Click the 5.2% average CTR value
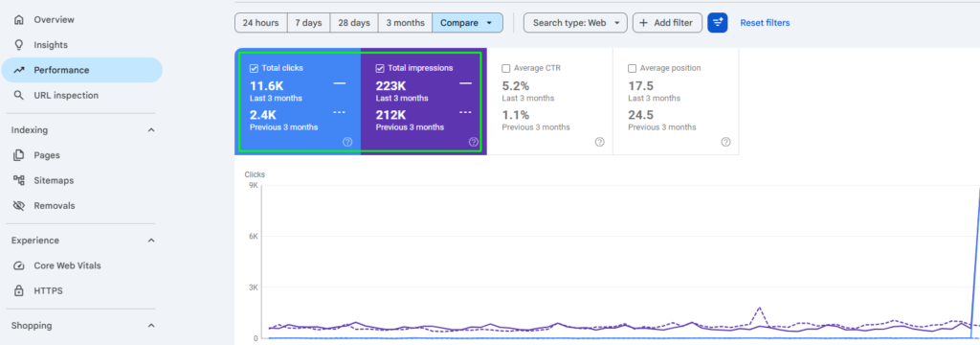The width and height of the screenshot is (980, 345). pos(516,86)
